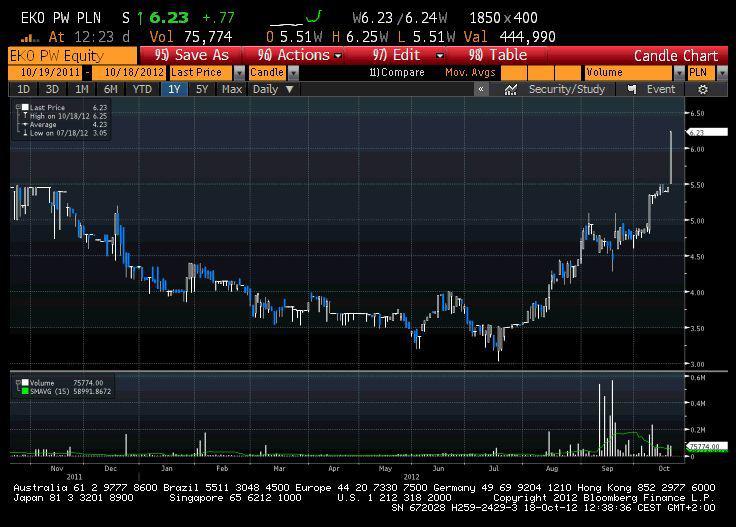Click the 1850 x 400 size quote

tap(504, 18)
